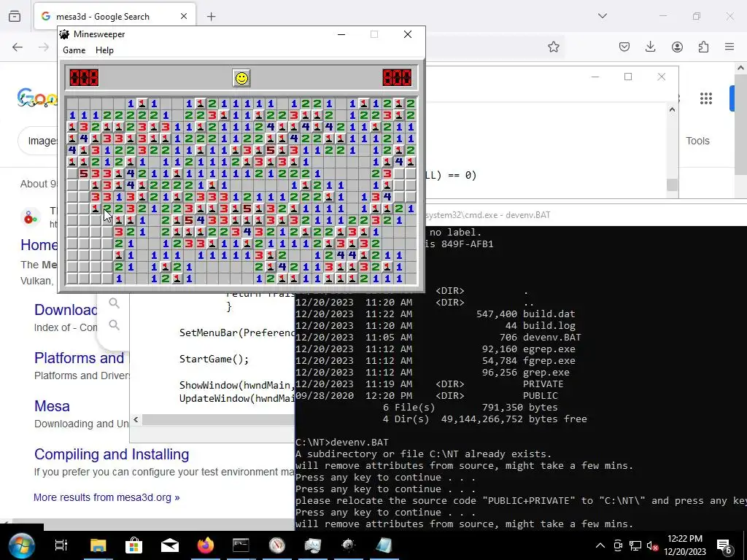Save the page to Pocket
The image size is (747, 560).
[x=624, y=47]
